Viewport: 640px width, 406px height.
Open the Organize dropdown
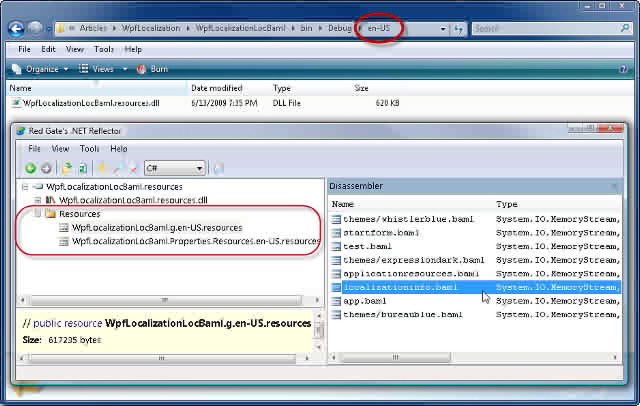pos(40,69)
